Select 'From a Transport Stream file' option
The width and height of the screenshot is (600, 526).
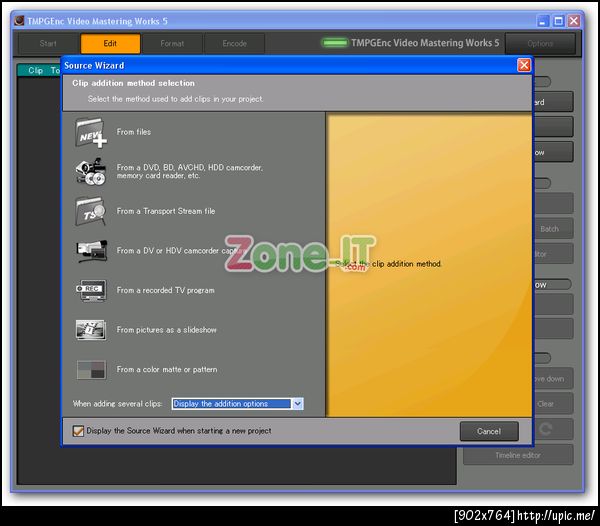pyautogui.click(x=166, y=211)
